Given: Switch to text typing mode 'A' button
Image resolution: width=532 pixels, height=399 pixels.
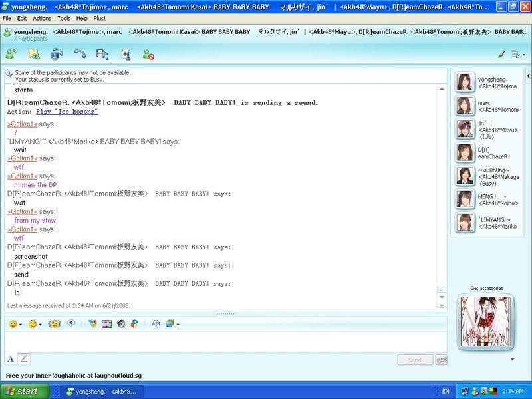Looking at the screenshot, I should (x=11, y=359).
